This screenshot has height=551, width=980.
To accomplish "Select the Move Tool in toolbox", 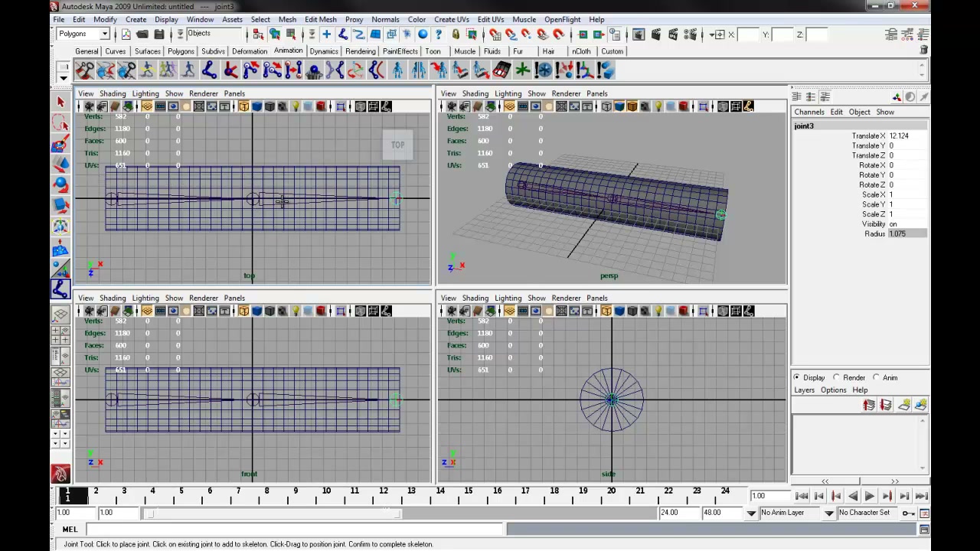I will click(x=60, y=165).
